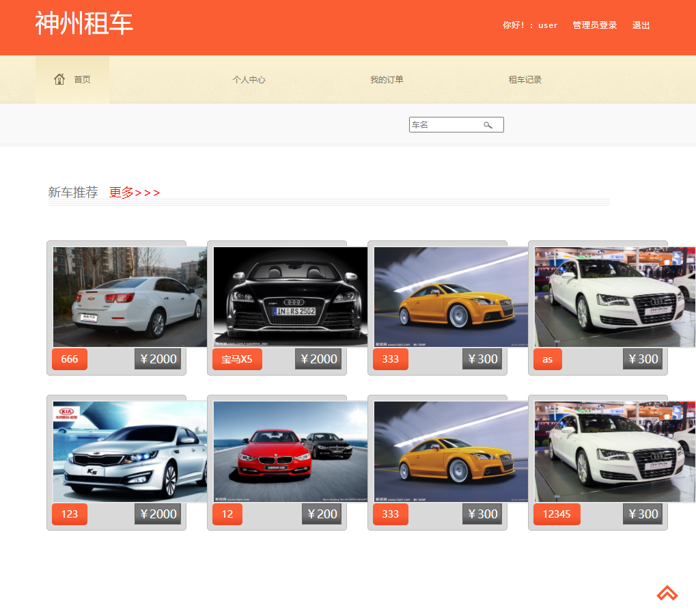The height and width of the screenshot is (616, 696).
Task: Open the yellow Audi TT car thumbnail
Action: coord(450,296)
